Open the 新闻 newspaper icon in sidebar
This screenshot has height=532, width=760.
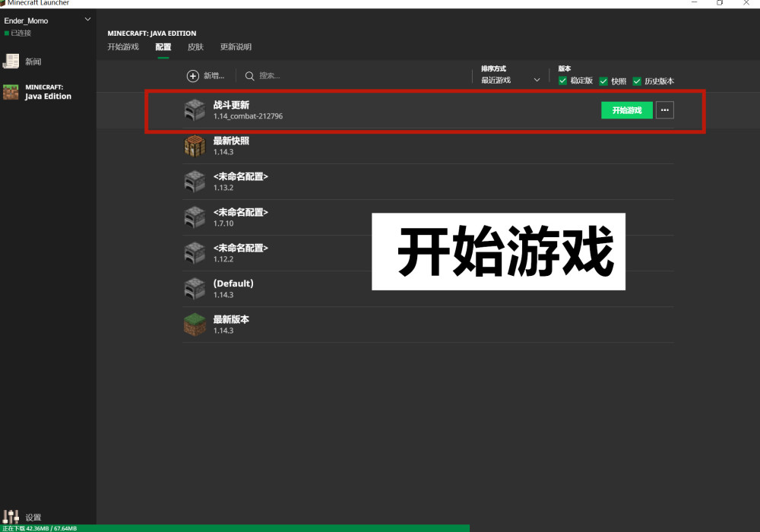[x=11, y=61]
